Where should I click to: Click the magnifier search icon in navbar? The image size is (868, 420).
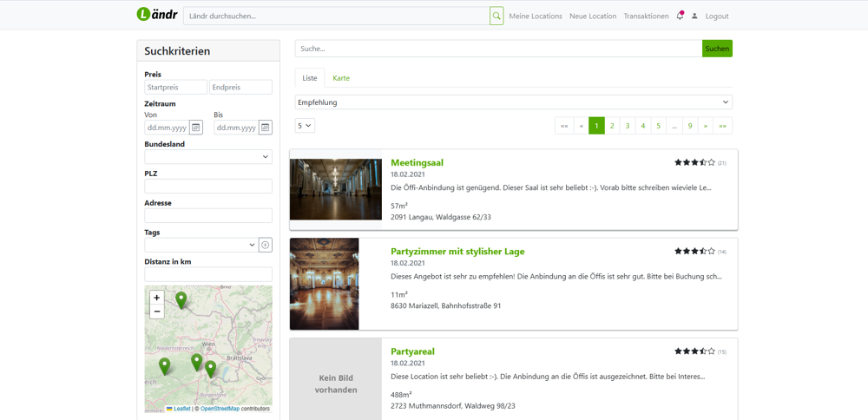pyautogui.click(x=496, y=16)
